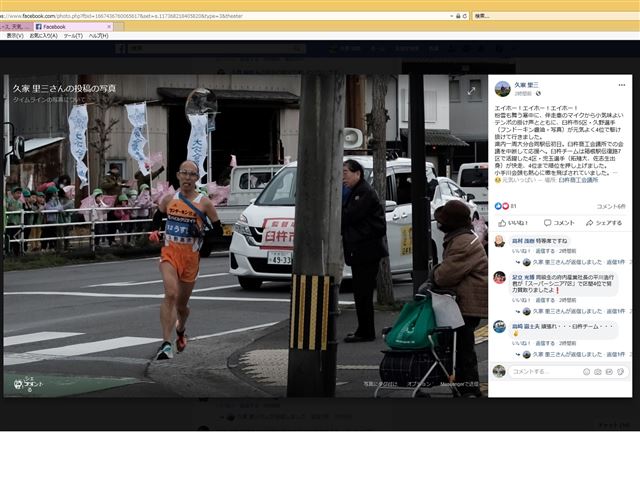Click first commenter's avatar for 特等席ですね comment
Image resolution: width=640 pixels, height=479 pixels.
pyautogui.click(x=500, y=242)
